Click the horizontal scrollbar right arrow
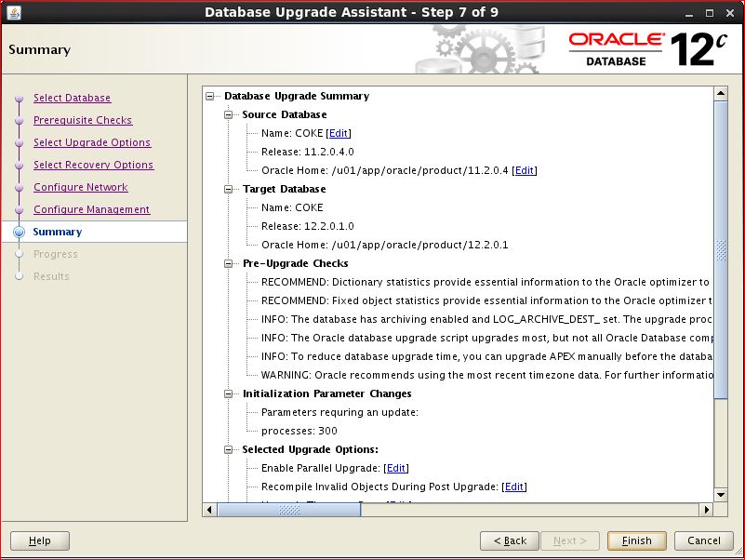Viewport: 745px width, 560px height. [707, 510]
